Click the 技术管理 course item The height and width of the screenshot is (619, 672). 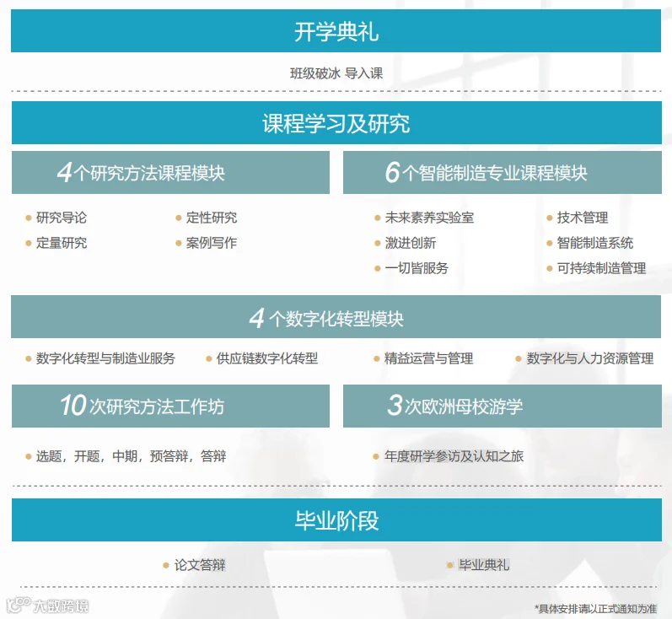tap(582, 218)
